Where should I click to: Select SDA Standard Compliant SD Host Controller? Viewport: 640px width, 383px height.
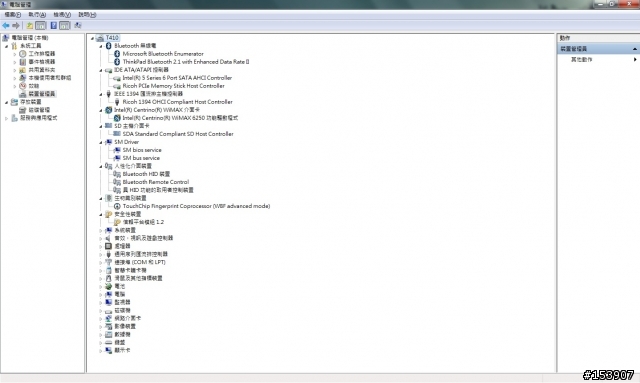178,134
